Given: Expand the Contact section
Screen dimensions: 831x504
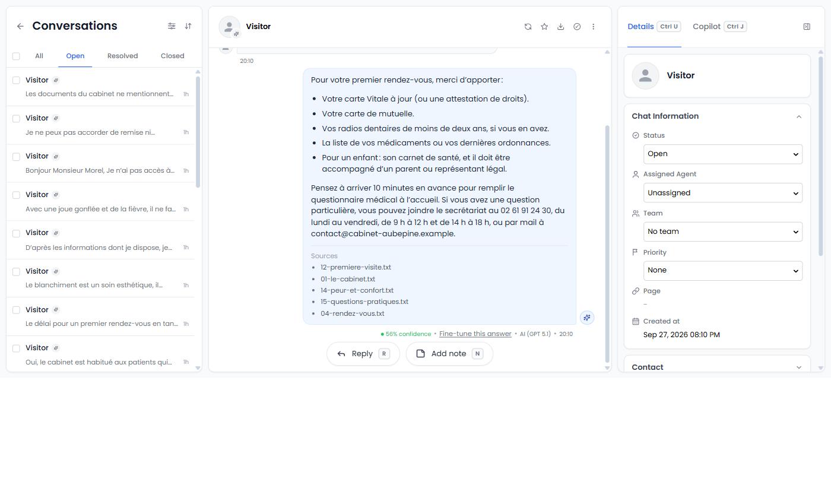Looking at the screenshot, I should tap(717, 367).
